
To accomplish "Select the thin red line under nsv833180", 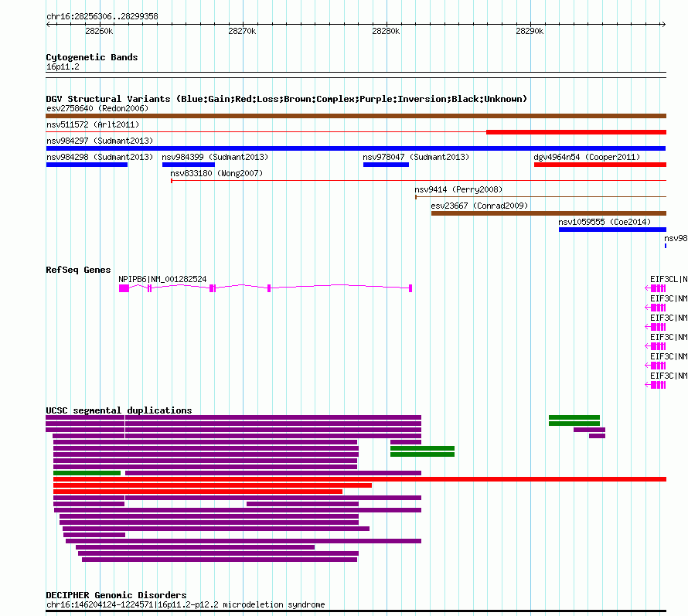I will pos(418,180).
